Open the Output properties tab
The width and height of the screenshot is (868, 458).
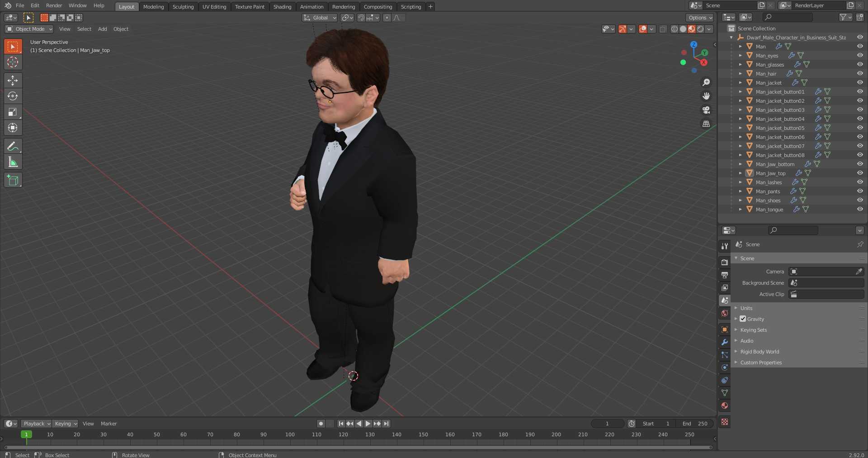tap(725, 275)
